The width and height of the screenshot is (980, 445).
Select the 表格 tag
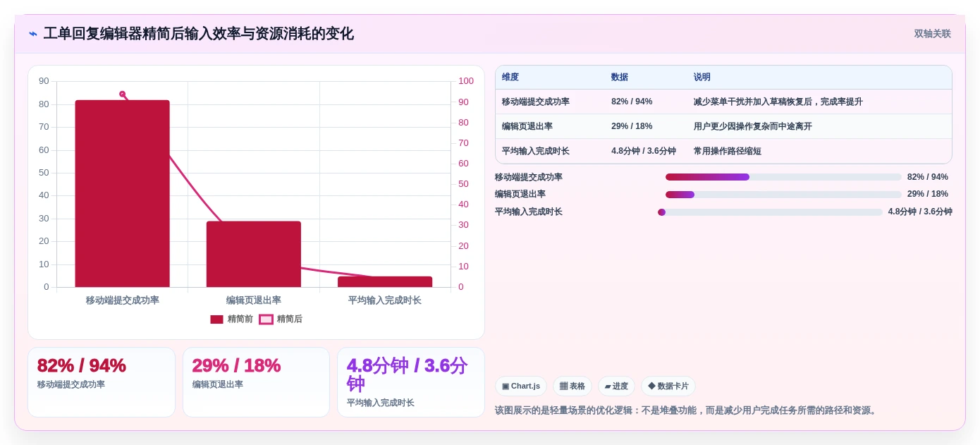[x=572, y=386]
